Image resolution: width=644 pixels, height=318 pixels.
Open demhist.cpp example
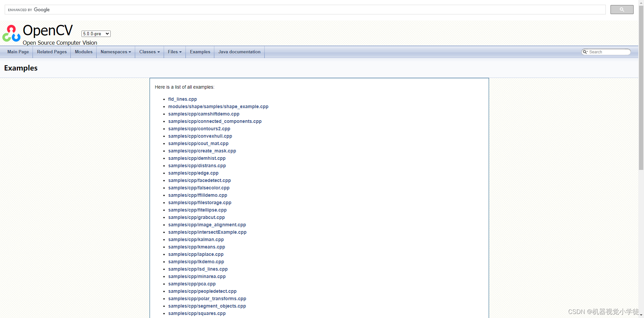pos(197,158)
